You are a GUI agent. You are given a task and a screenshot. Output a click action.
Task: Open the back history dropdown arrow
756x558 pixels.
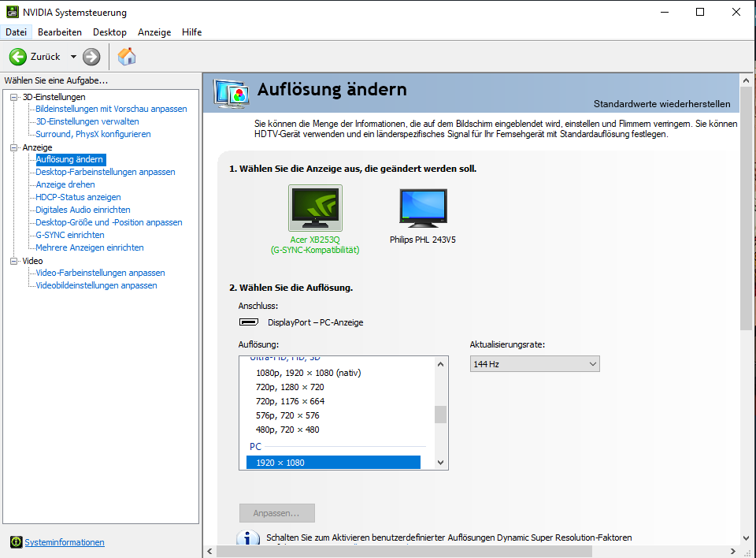tap(73, 57)
